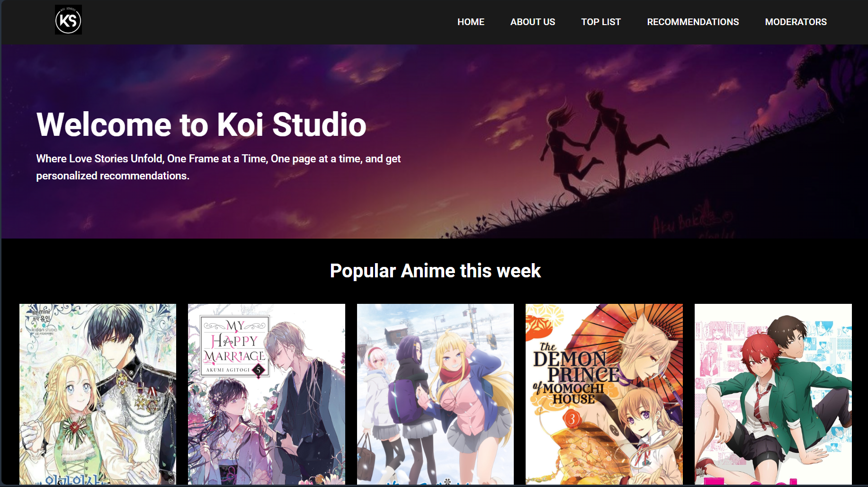
Task: Open the MODERATORS page
Action: 796,22
